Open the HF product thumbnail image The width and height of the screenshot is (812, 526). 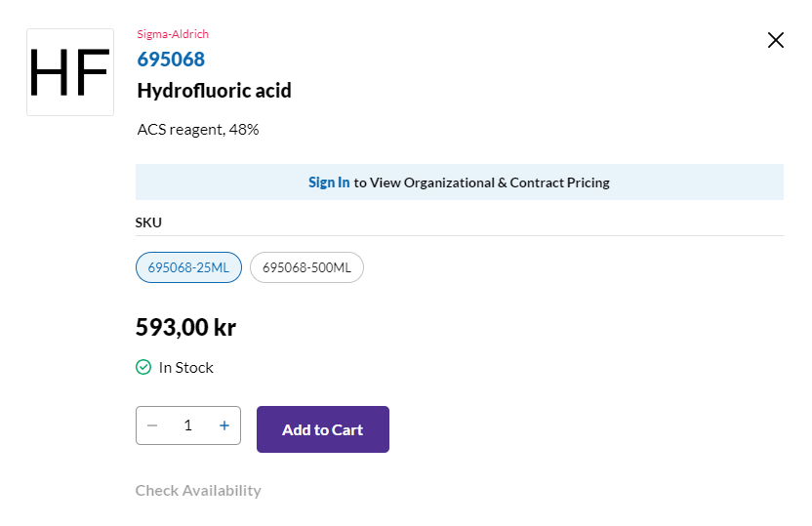(70, 72)
